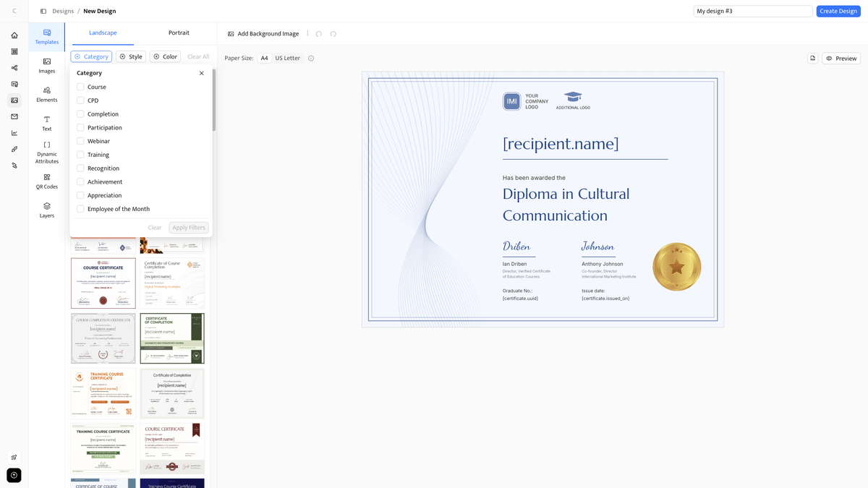Viewport: 868px width, 488px height.
Task: Select the Text panel
Action: coord(46,123)
